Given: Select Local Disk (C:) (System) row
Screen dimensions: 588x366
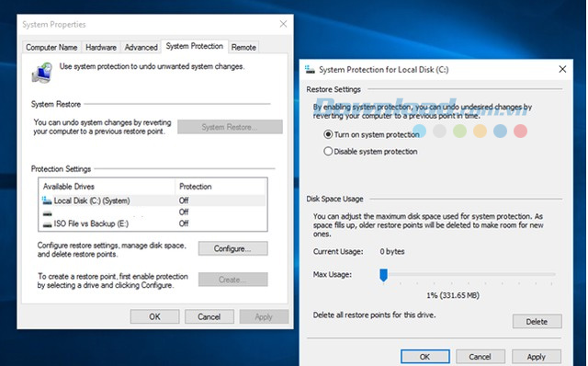Looking at the screenshot, I should pos(153,200).
